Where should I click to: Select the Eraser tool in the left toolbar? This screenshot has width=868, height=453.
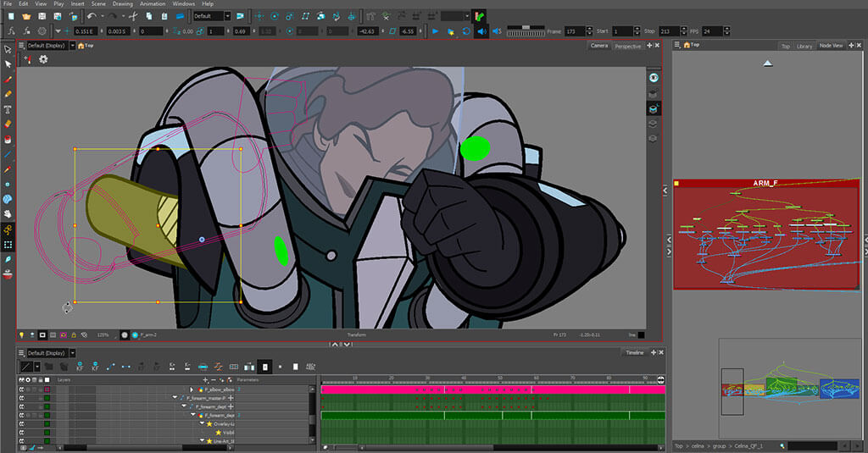click(8, 124)
